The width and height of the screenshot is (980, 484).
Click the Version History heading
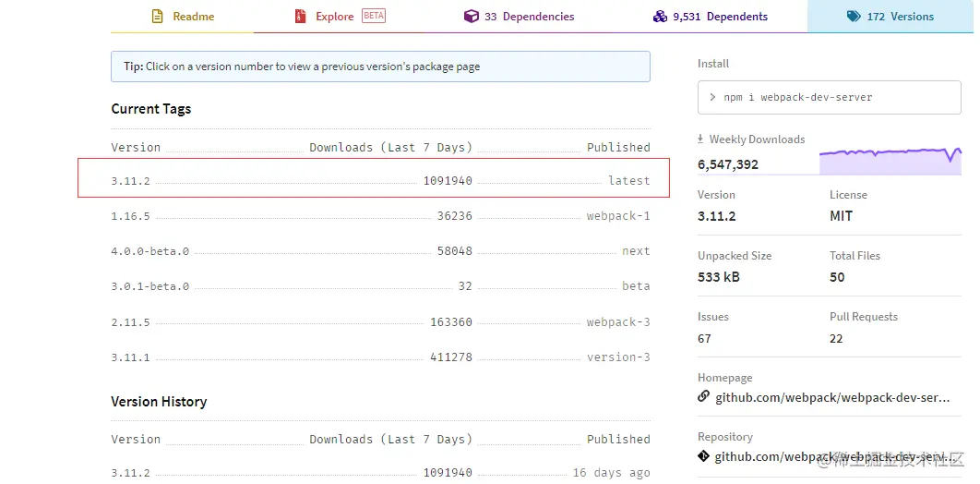(x=159, y=402)
